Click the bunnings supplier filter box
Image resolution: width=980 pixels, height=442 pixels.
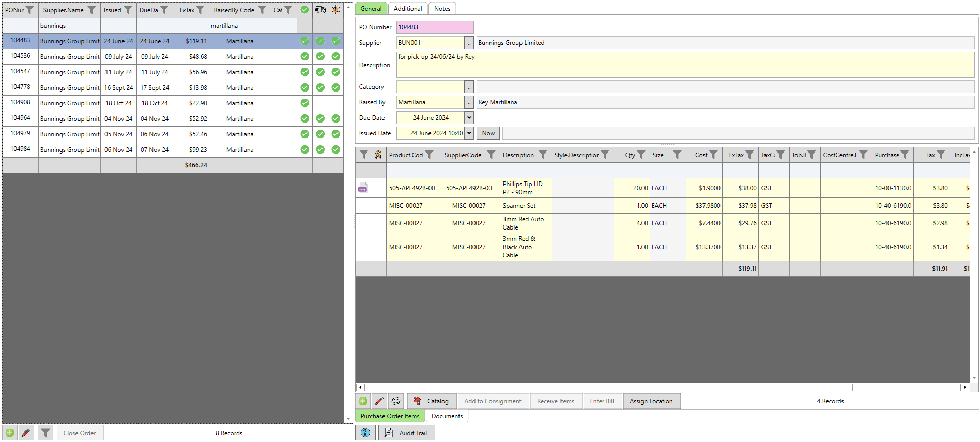click(69, 26)
